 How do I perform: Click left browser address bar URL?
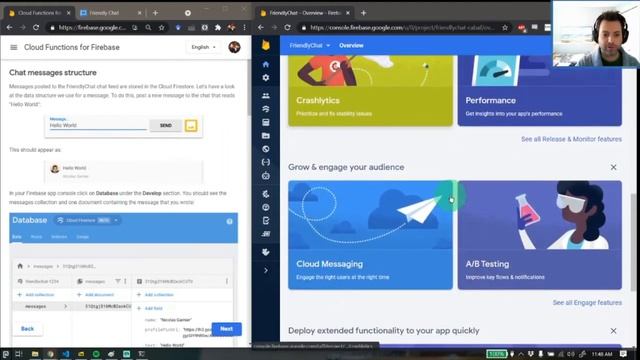[x=92, y=28]
